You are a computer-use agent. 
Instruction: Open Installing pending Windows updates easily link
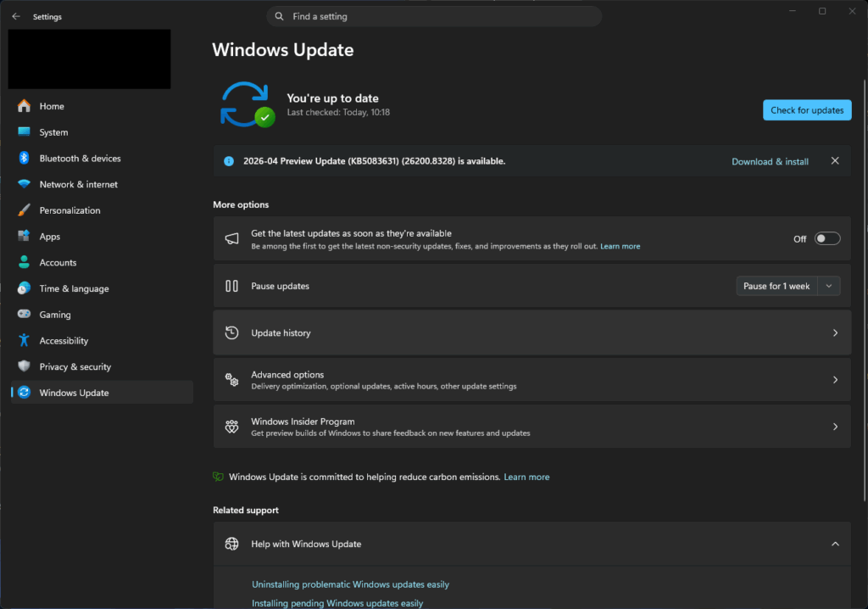(x=337, y=603)
